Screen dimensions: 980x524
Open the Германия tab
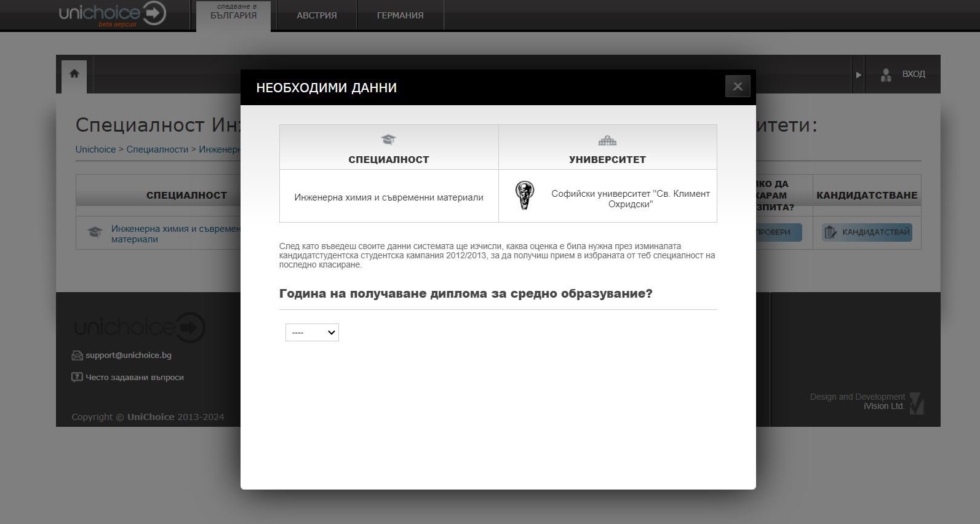[x=400, y=15]
